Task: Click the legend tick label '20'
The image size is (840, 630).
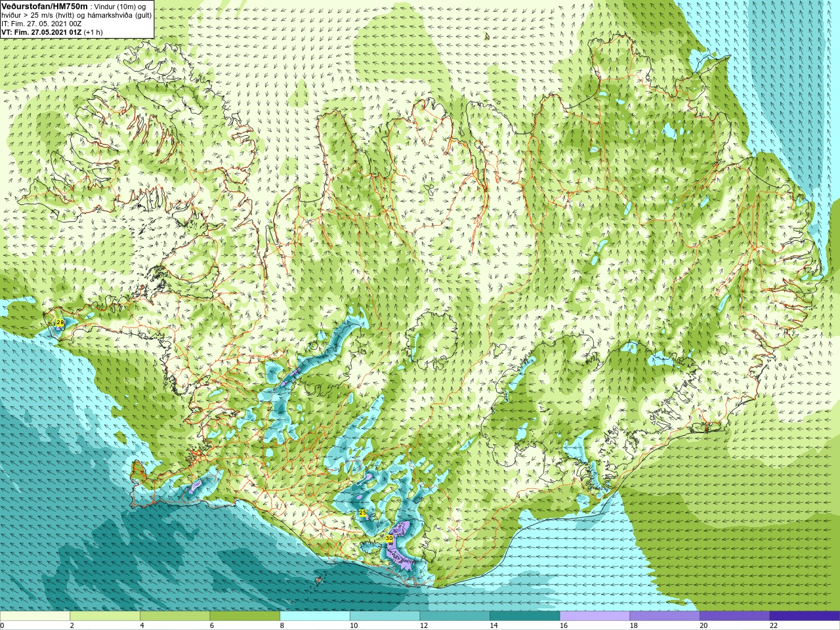Action: pos(703,625)
